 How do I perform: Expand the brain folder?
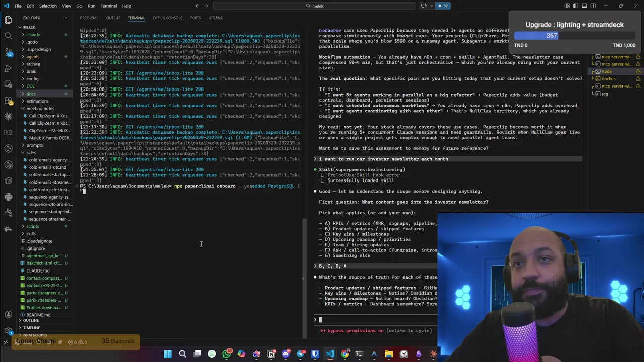[45, 71]
